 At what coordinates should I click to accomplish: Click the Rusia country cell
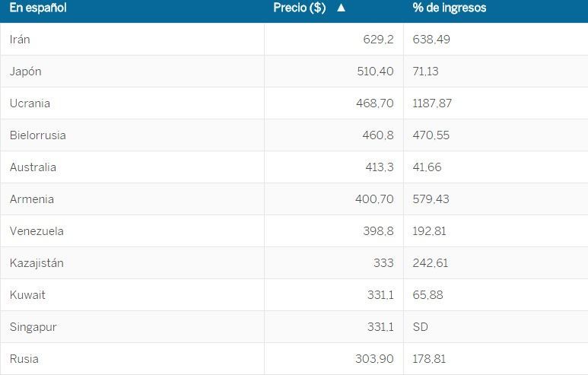pos(24,359)
